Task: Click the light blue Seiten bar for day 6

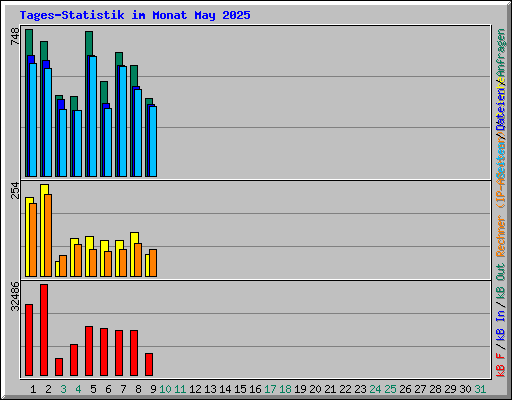Action: (108, 142)
